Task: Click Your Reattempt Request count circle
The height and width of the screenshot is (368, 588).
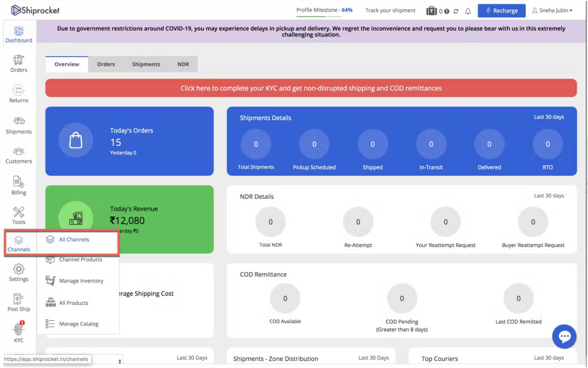Action: pyautogui.click(x=445, y=222)
